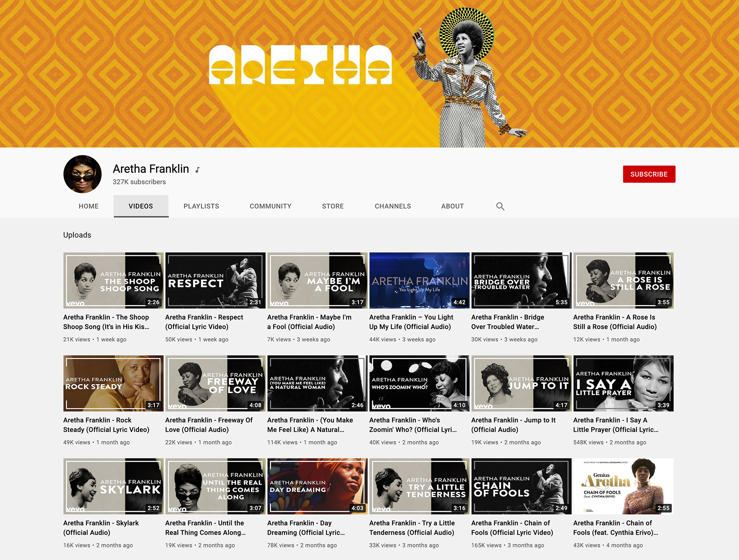This screenshot has width=739, height=560.
Task: Open Until the Real Thing Comes Along thumbnail
Action: tap(215, 486)
